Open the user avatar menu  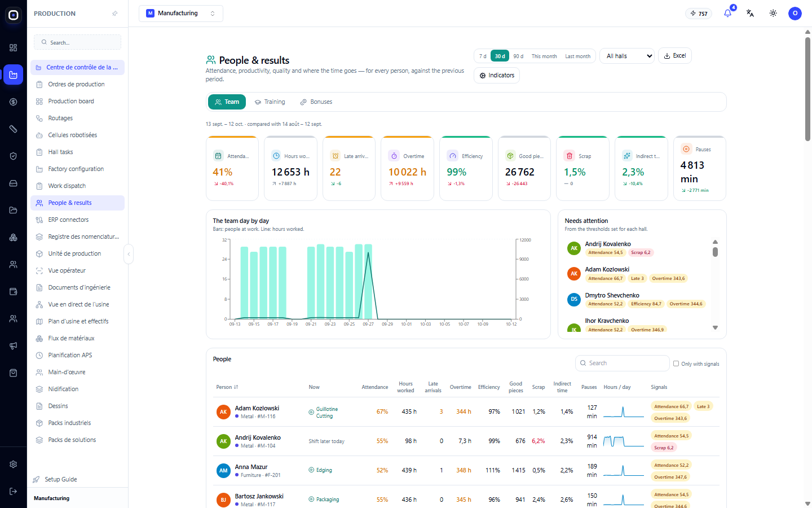point(795,14)
